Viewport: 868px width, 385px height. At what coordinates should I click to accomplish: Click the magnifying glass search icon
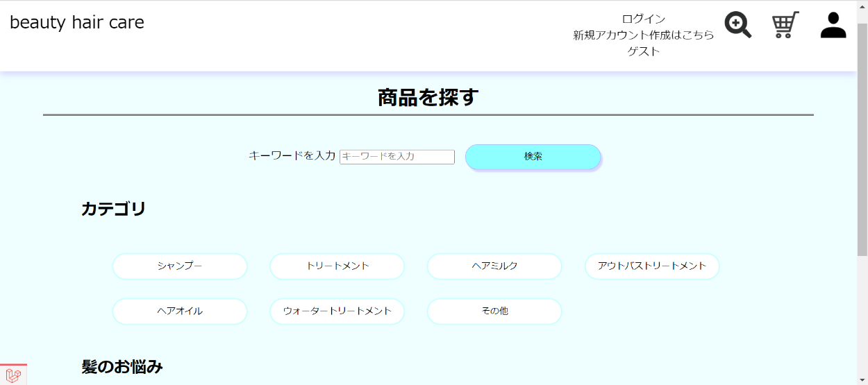(x=737, y=25)
